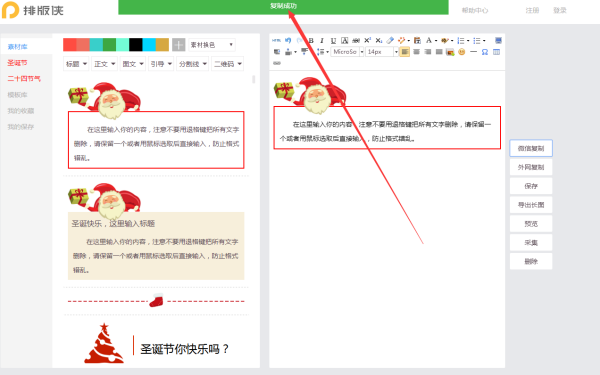Run auto-typeset magic wand tool
The width and height of the screenshot is (600, 375).
(401, 41)
